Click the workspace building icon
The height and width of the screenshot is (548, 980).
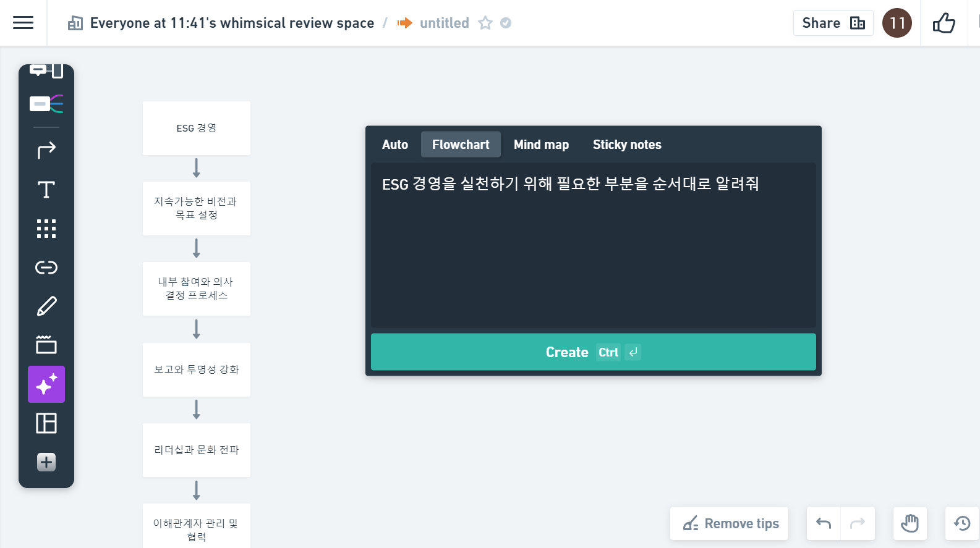[x=75, y=23]
